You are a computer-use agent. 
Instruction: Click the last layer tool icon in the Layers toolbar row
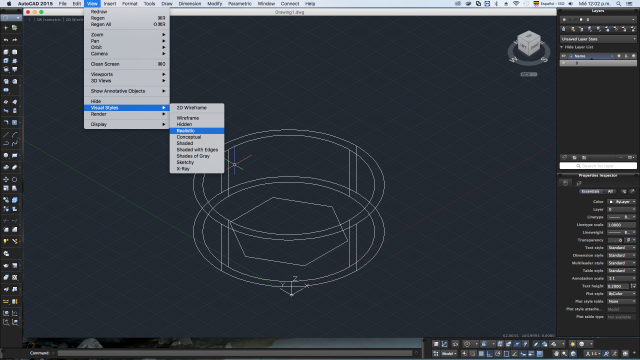(x=633, y=29)
